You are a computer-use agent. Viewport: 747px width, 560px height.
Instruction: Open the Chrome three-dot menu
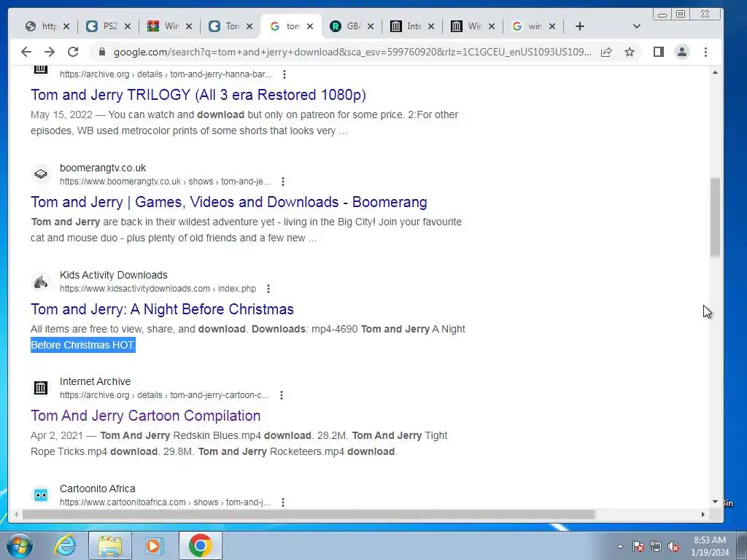pyautogui.click(x=705, y=52)
